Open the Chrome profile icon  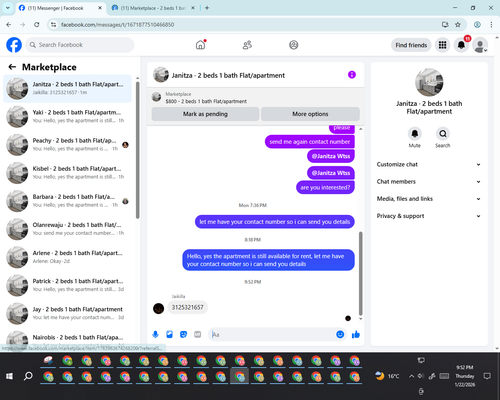pyautogui.click(x=477, y=24)
